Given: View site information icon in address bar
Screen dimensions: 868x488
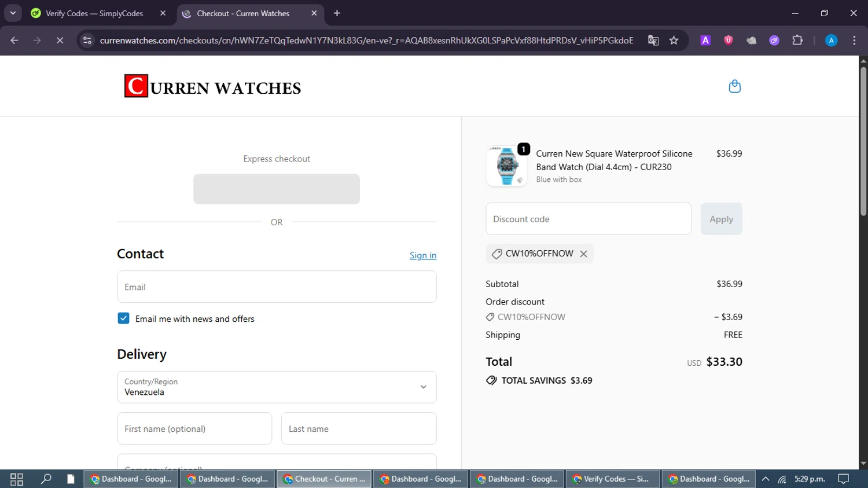Looking at the screenshot, I should [x=87, y=41].
